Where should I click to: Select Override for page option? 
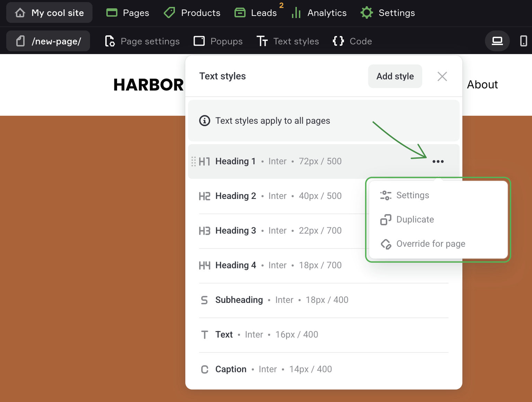[x=431, y=244]
